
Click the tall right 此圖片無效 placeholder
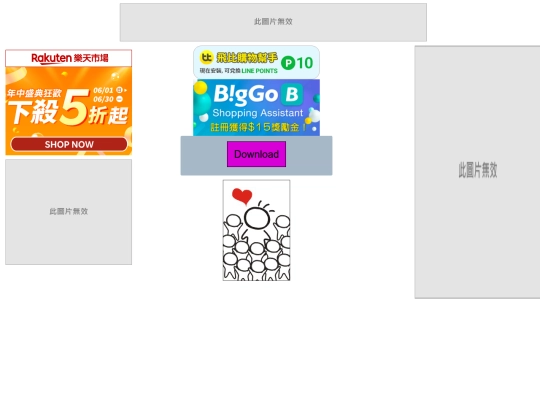click(477, 172)
